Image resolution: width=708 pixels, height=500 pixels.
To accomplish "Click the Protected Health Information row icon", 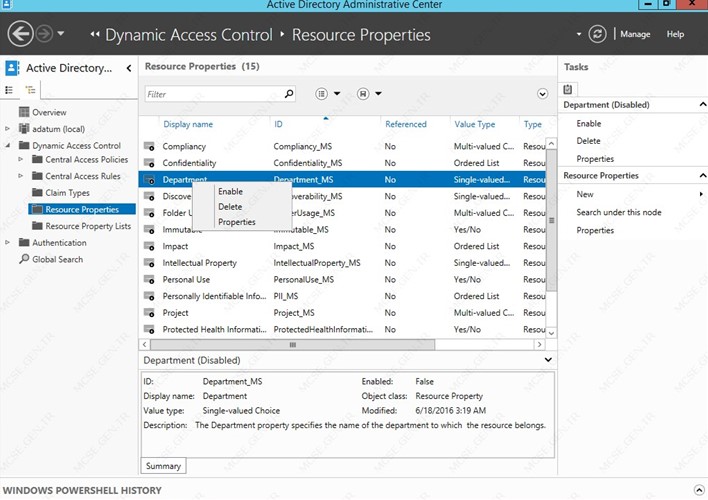I will [x=149, y=329].
